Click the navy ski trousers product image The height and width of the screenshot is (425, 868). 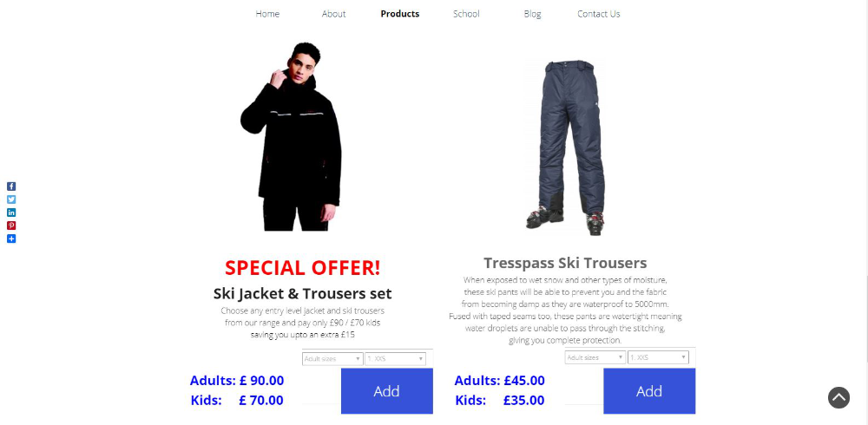click(x=566, y=147)
